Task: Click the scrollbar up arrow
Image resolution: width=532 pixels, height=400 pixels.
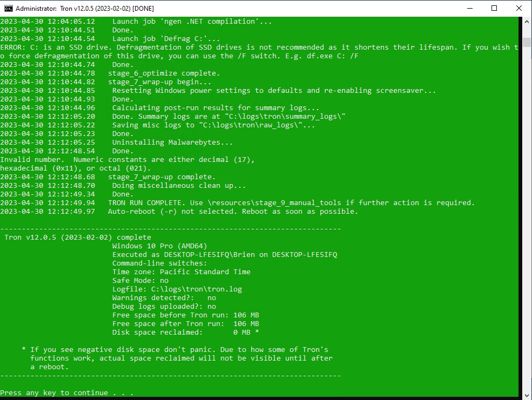Action: click(x=527, y=22)
